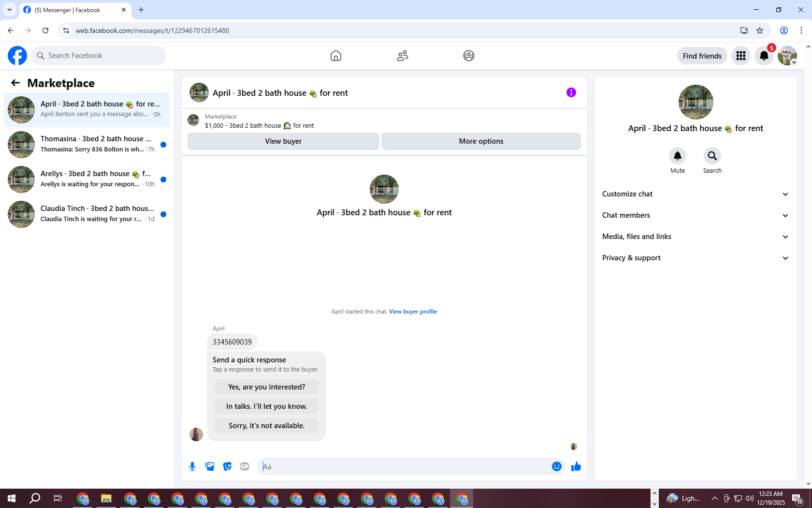
Task: Reload the page in browser toolbar
Action: (x=45, y=30)
